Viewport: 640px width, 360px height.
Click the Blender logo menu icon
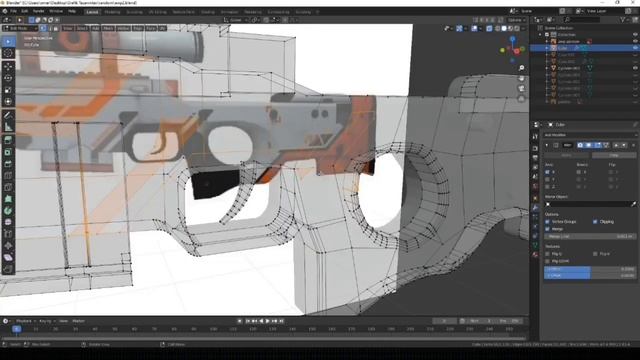click(4, 11)
